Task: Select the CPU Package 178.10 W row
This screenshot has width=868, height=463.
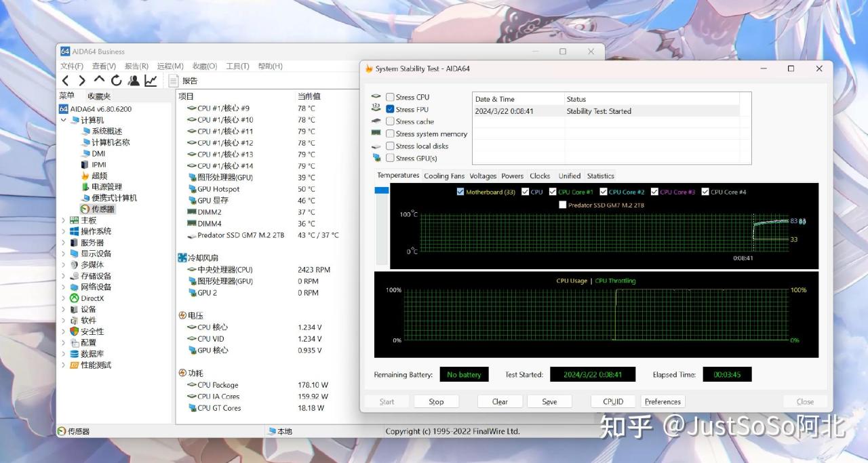Action: point(266,385)
